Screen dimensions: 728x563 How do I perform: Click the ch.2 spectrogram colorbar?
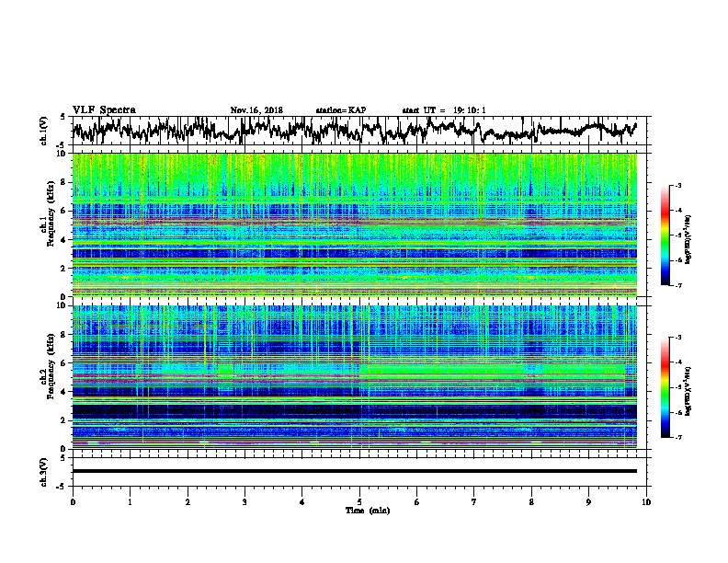tap(665, 387)
